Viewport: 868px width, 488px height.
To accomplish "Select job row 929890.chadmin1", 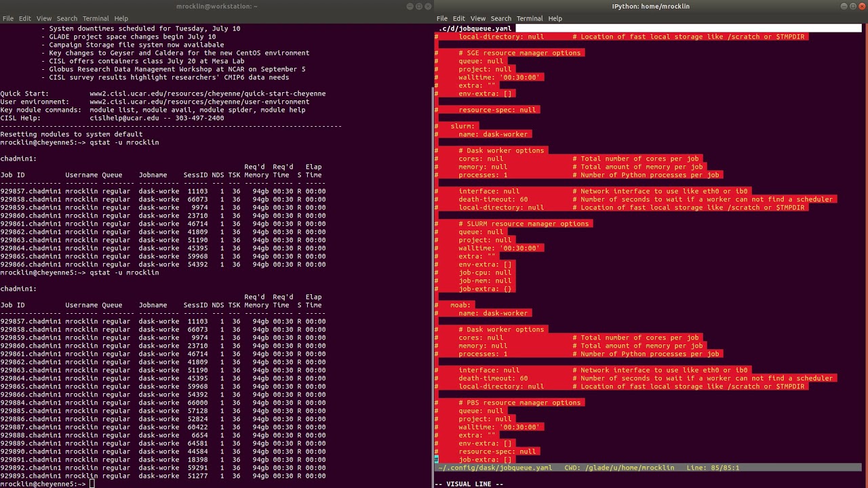I will (x=163, y=451).
